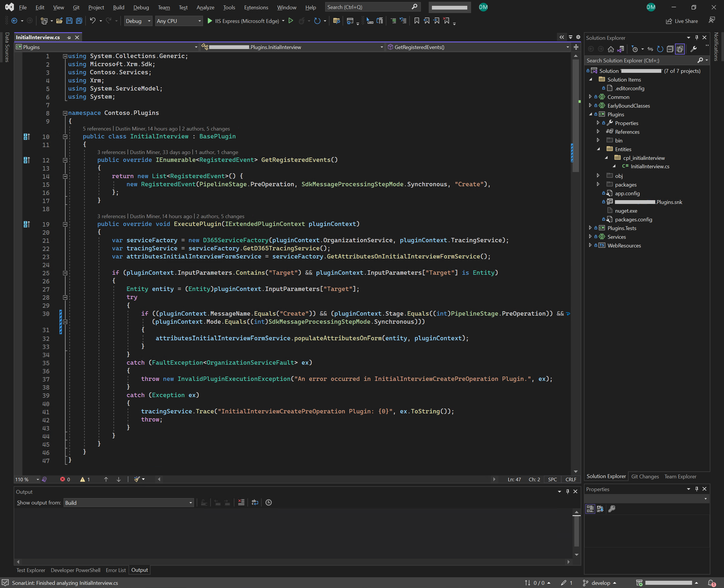Screen dimensions: 724x588
Task: Open the Extensions menu
Action: [256, 8]
